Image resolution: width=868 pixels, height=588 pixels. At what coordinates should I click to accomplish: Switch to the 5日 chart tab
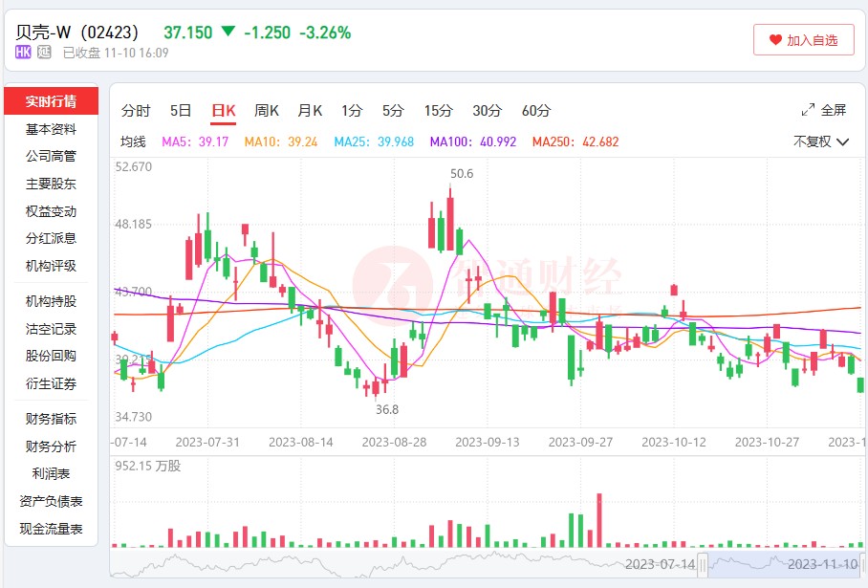[x=181, y=111]
